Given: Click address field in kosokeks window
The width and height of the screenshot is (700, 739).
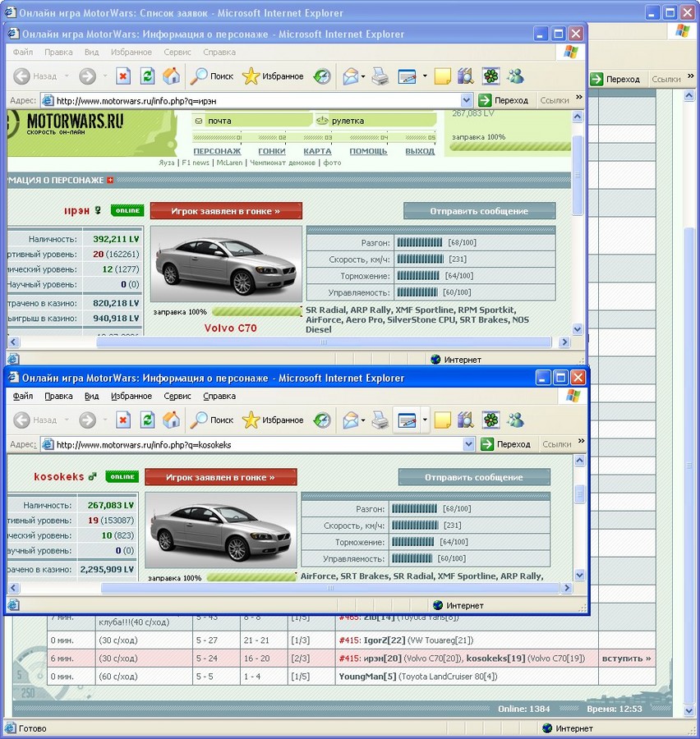Looking at the screenshot, I should pos(257,444).
